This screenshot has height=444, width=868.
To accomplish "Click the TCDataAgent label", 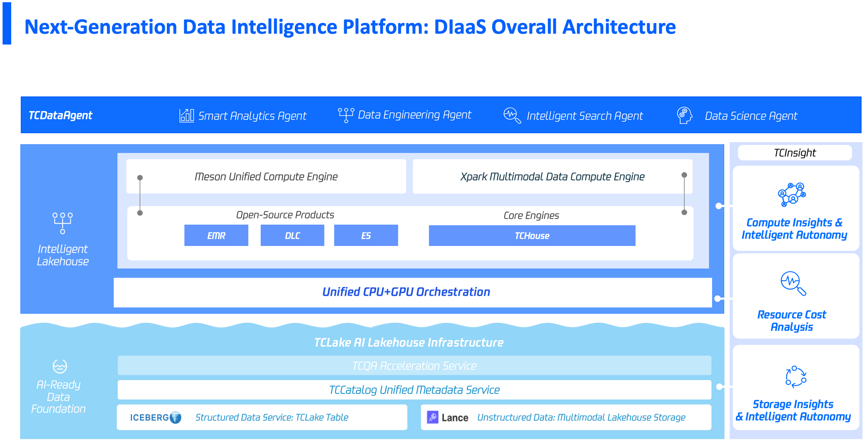I will tap(60, 116).
